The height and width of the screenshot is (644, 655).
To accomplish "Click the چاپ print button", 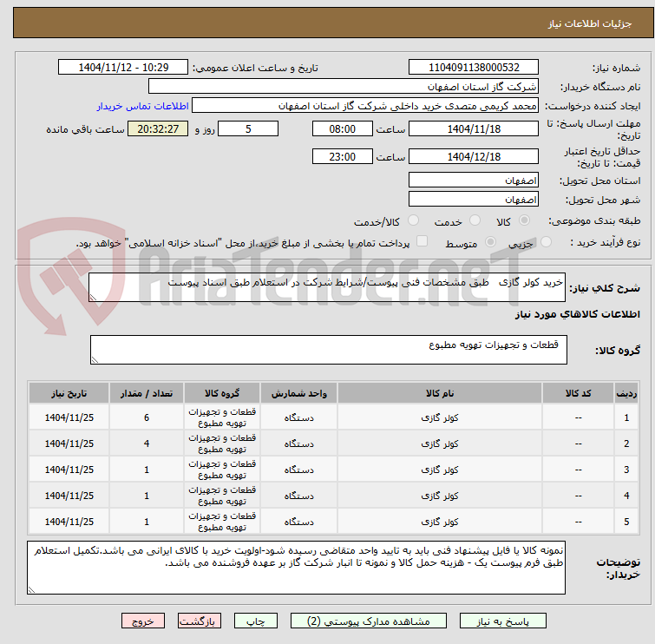I will point(256,621).
